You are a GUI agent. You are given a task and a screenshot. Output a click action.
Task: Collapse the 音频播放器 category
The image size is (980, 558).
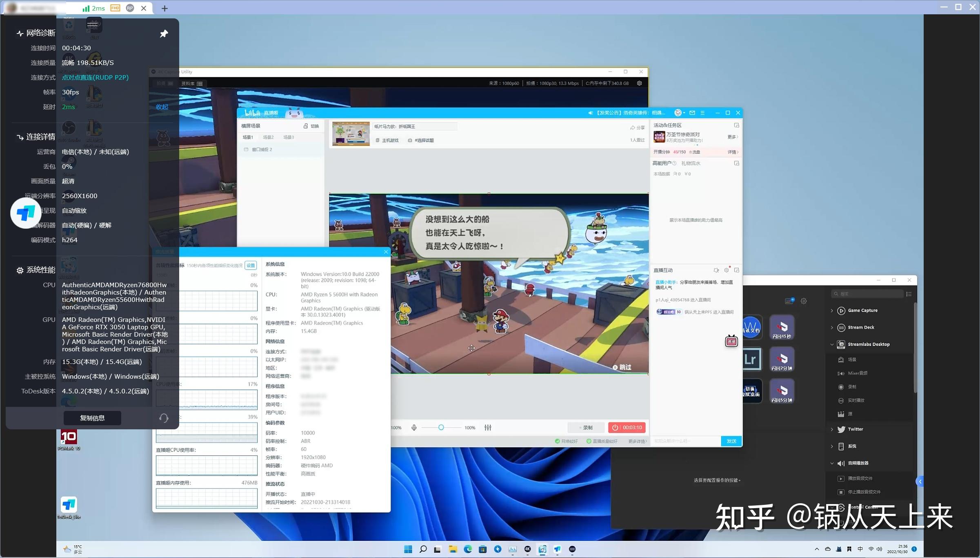(832, 463)
